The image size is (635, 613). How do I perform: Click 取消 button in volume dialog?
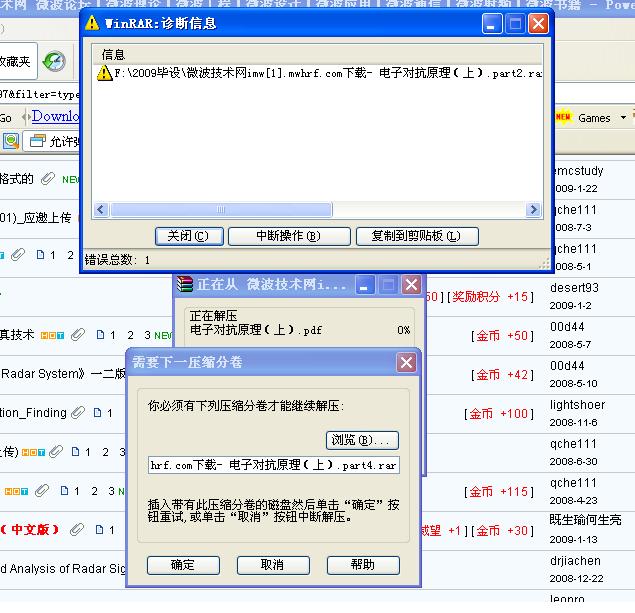click(273, 565)
